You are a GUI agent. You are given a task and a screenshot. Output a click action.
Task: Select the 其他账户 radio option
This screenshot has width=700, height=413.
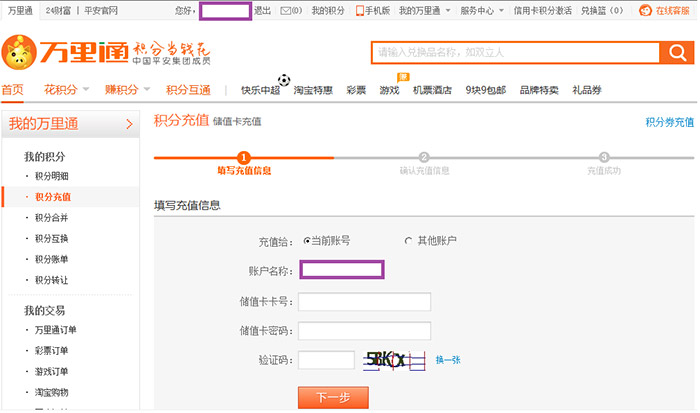pyautogui.click(x=408, y=241)
